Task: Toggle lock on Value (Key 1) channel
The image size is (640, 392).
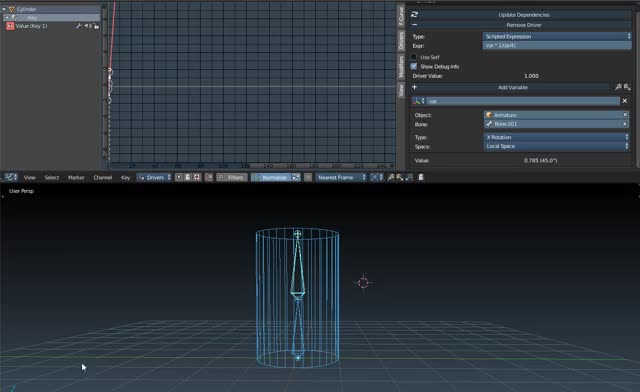Action: 96,26
